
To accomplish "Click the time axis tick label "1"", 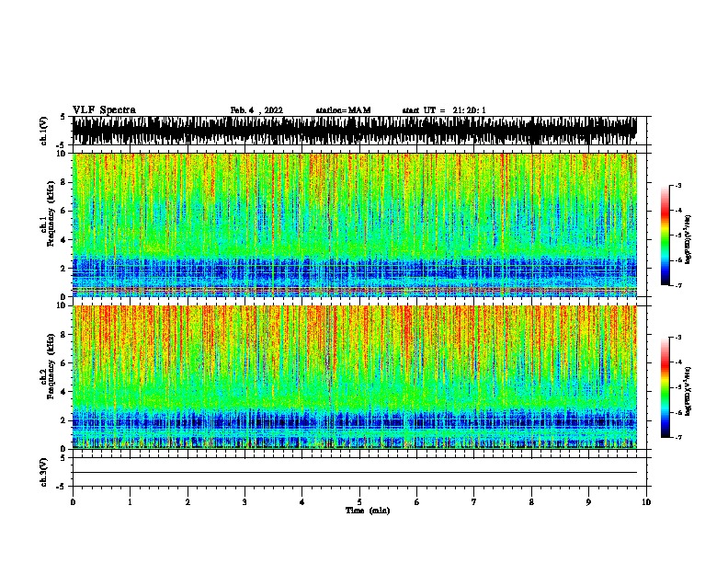I will pos(130,502).
